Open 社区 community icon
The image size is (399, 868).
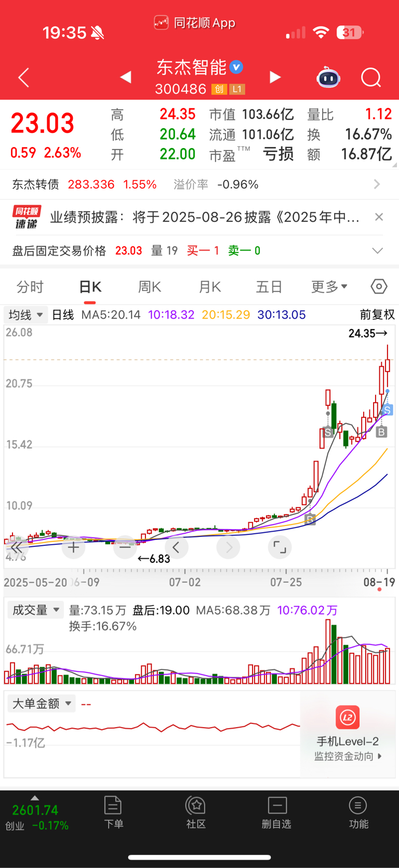196,812
